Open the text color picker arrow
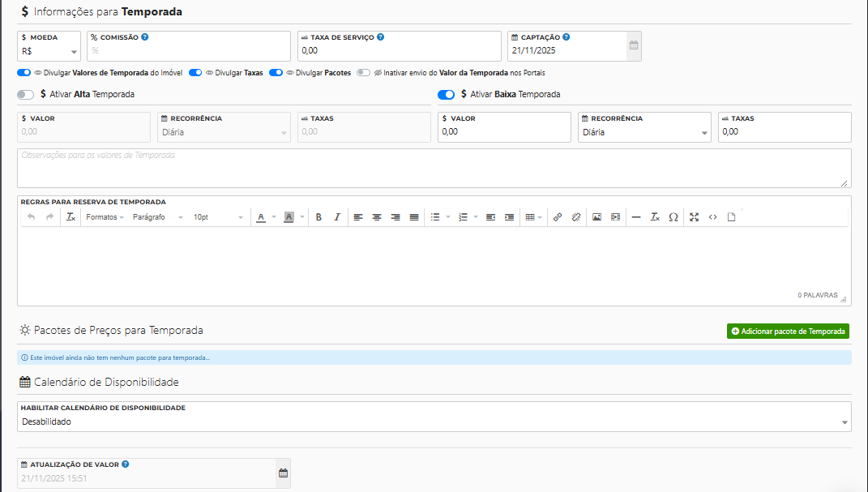The width and height of the screenshot is (868, 492). click(x=274, y=217)
